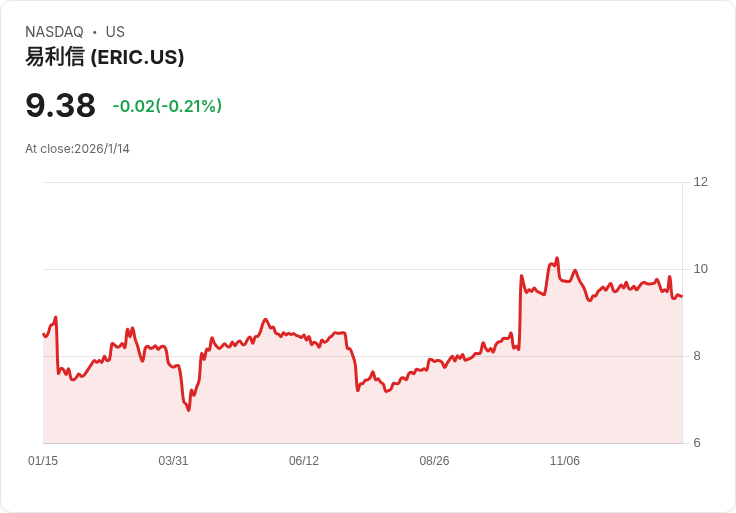Select the 11/06 date on the x-axis
This screenshot has height=513, width=736.
[x=565, y=461]
